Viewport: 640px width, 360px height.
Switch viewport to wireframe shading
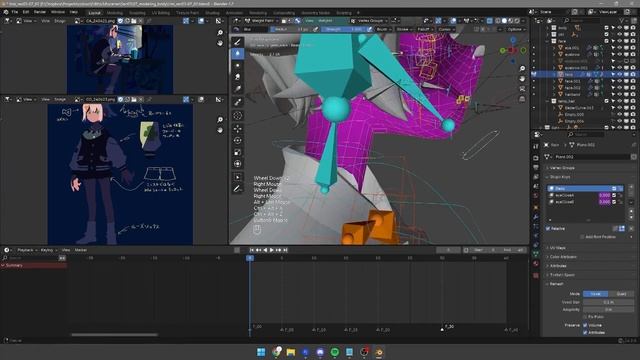click(498, 20)
